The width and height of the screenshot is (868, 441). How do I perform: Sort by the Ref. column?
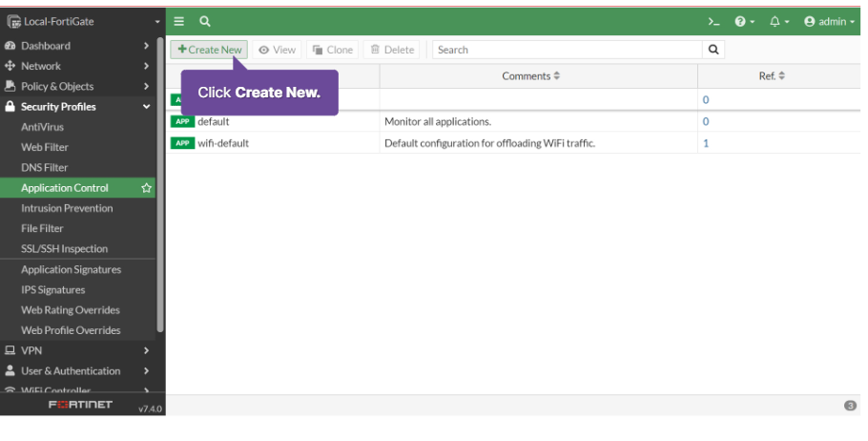772,76
